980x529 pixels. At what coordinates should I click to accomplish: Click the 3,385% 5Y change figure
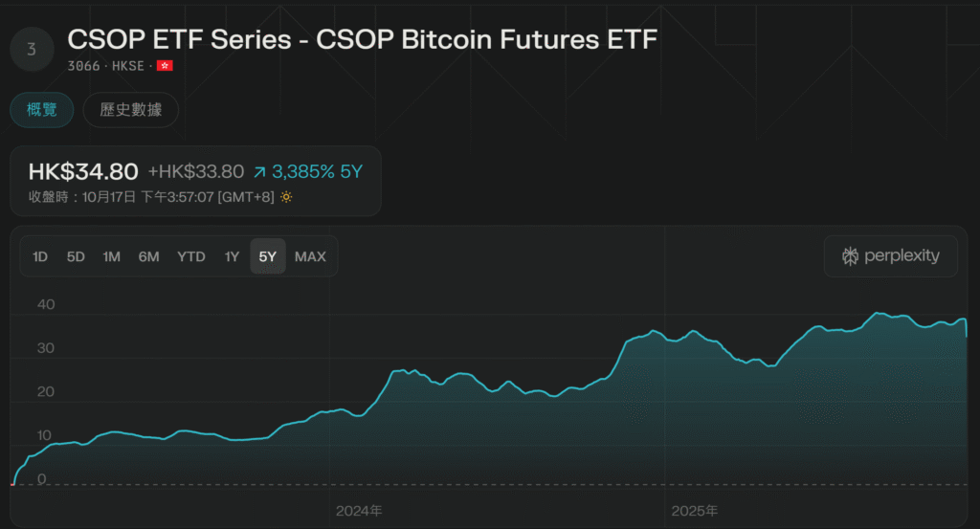coord(317,172)
